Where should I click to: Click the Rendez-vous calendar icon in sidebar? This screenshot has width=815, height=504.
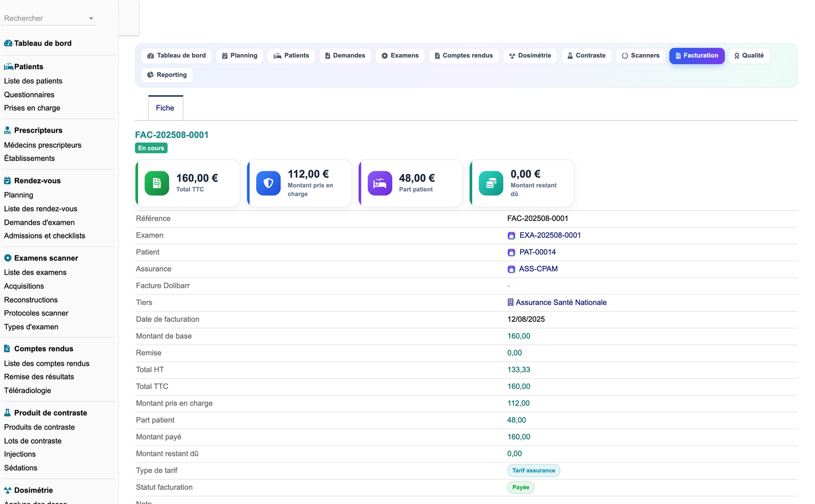7,181
